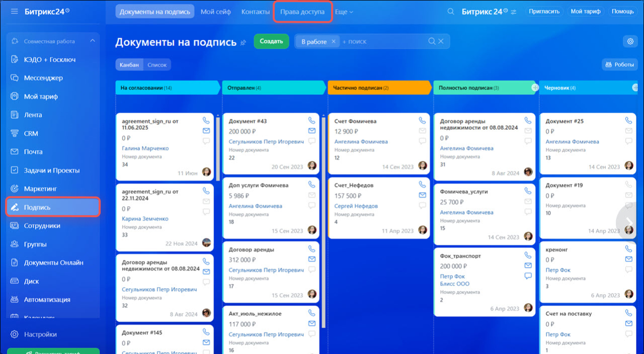This screenshot has height=354, width=644.
Task: Open Сергей Нефедов contact link
Action: coord(356,206)
